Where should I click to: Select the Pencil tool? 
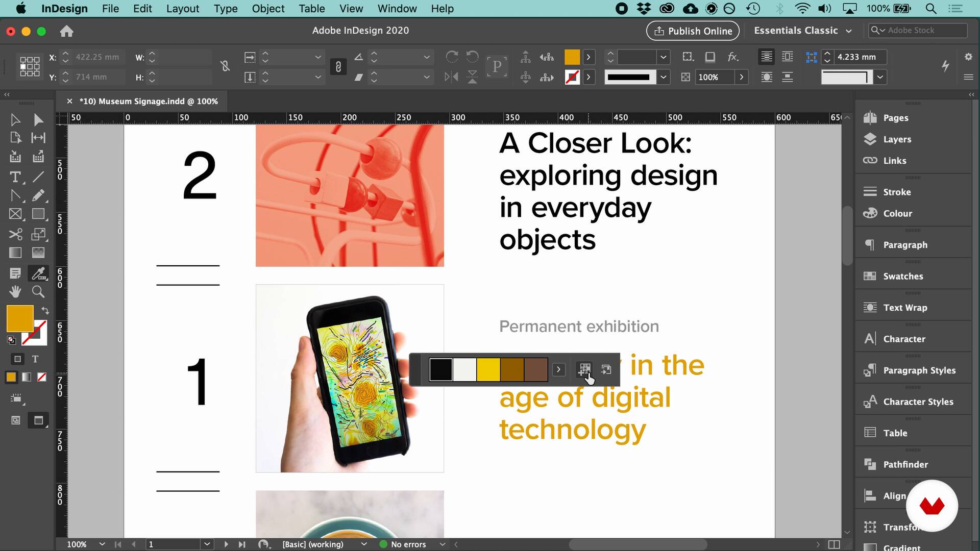point(38,195)
